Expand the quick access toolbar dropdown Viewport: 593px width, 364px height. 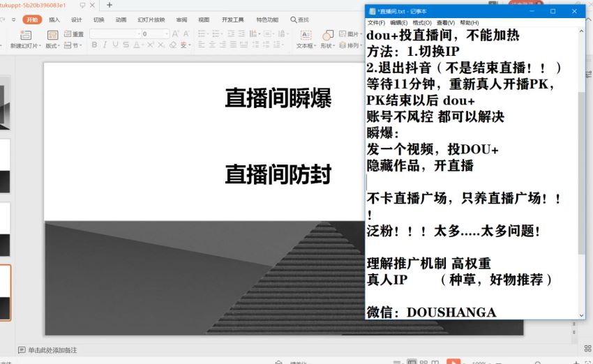tap(14, 20)
